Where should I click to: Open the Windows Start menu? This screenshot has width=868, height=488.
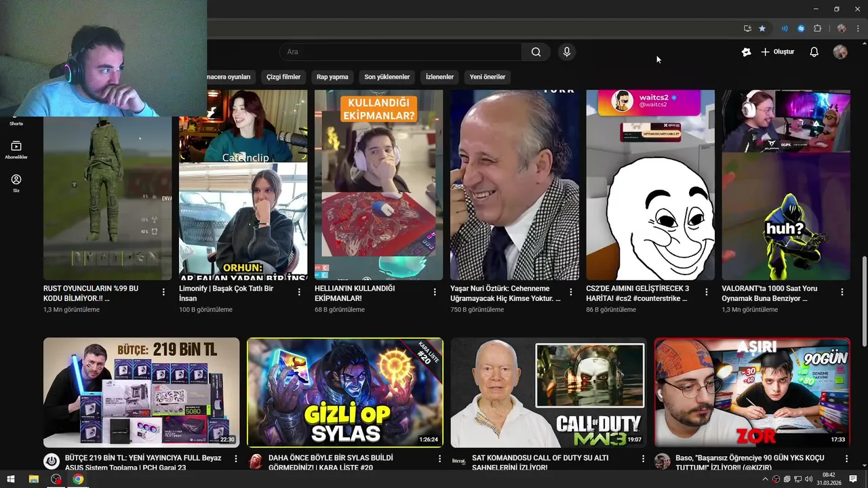click(x=11, y=479)
